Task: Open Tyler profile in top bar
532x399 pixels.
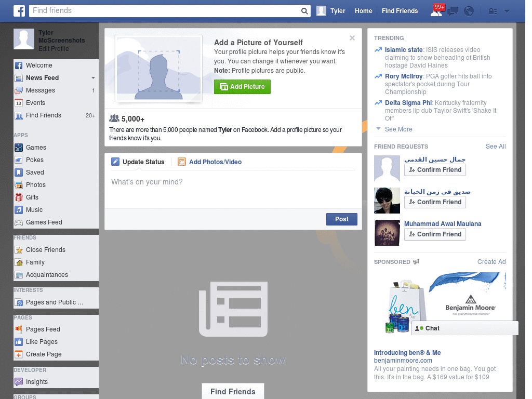Action: (331, 11)
